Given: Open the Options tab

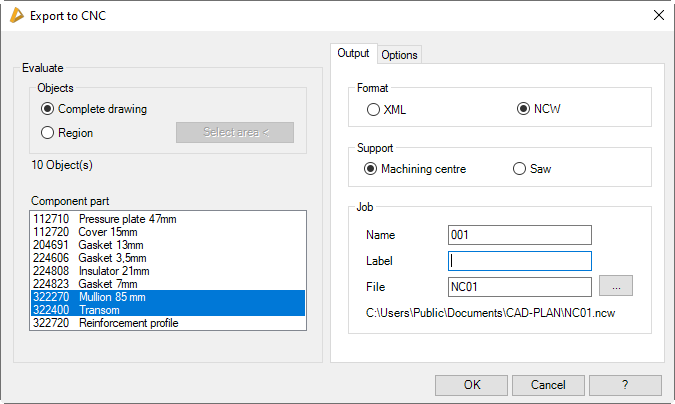Looking at the screenshot, I should coord(399,55).
